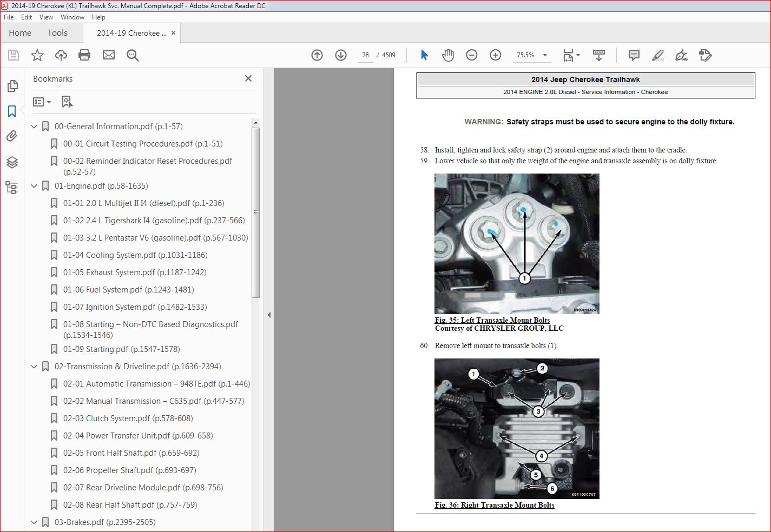Viewport: 771px width, 532px height.
Task: Collapse 00-General Information bookmark
Action: [x=34, y=127]
